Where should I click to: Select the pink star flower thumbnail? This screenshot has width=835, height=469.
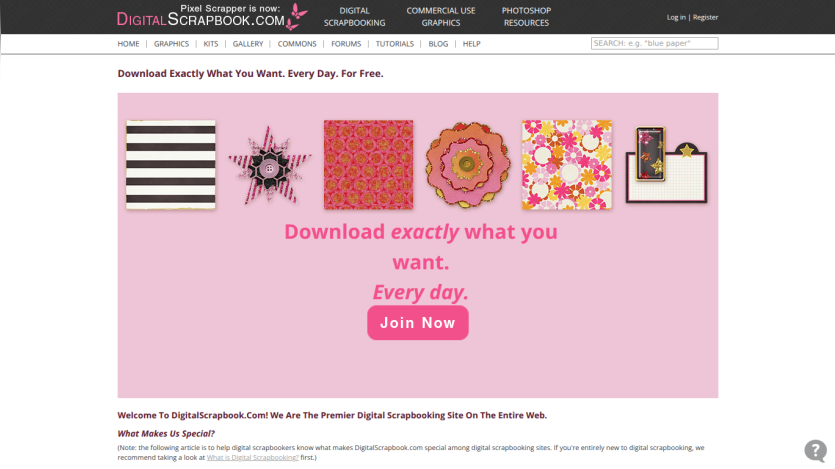tap(269, 166)
